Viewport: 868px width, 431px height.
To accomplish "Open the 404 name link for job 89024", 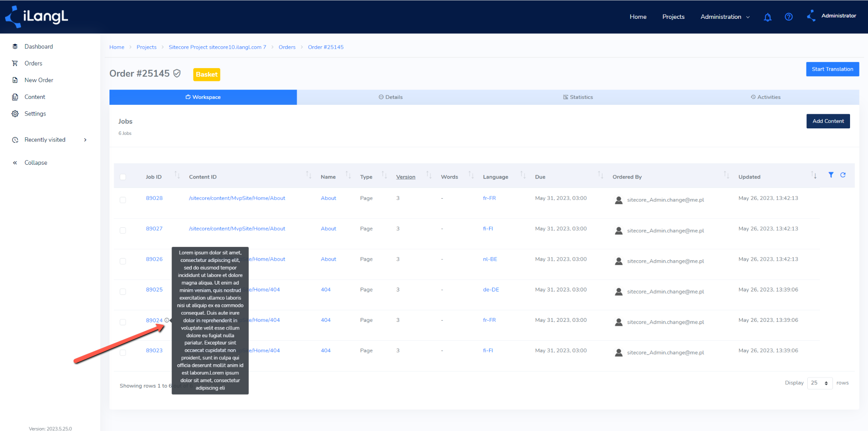I will point(326,320).
